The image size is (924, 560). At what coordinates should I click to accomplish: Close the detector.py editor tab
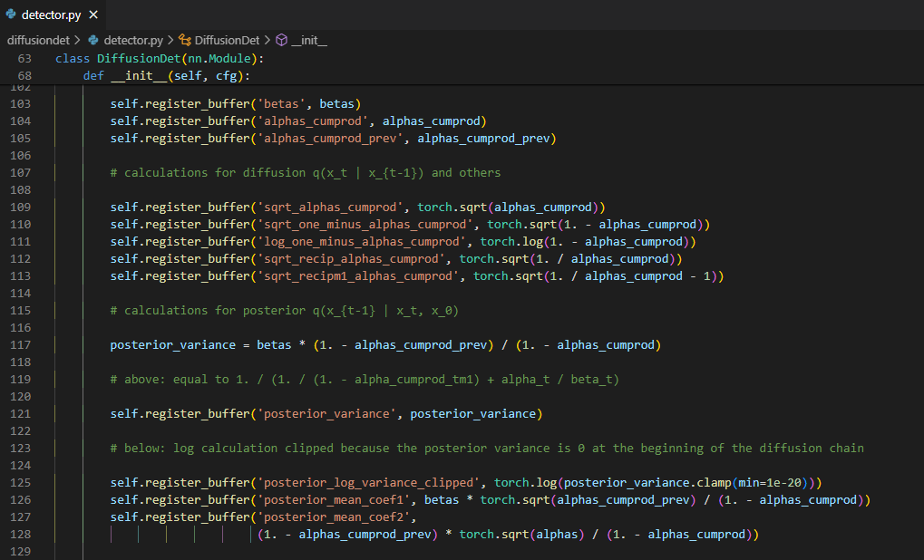92,14
